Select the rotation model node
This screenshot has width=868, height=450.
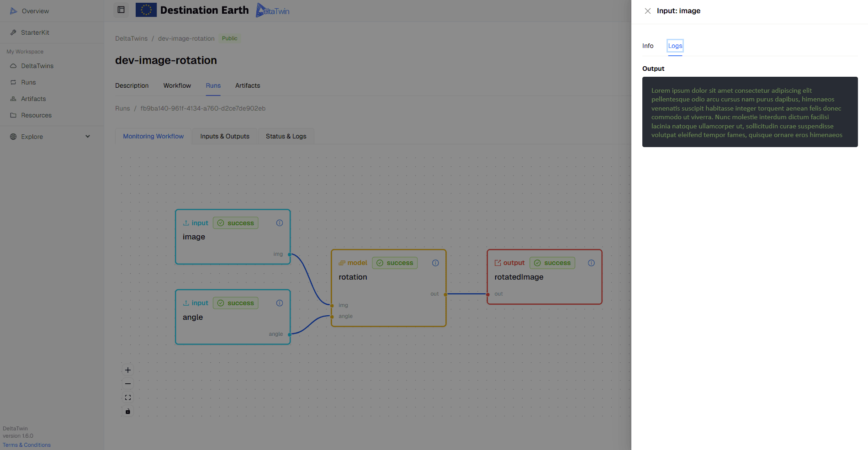(x=388, y=288)
